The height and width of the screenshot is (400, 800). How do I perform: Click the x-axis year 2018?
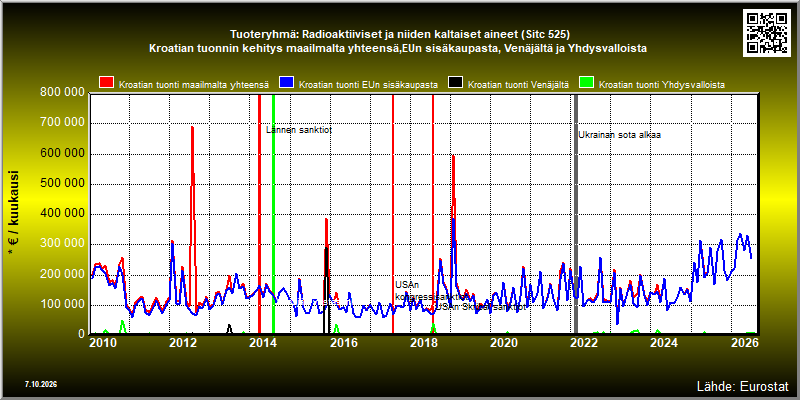[423, 342]
